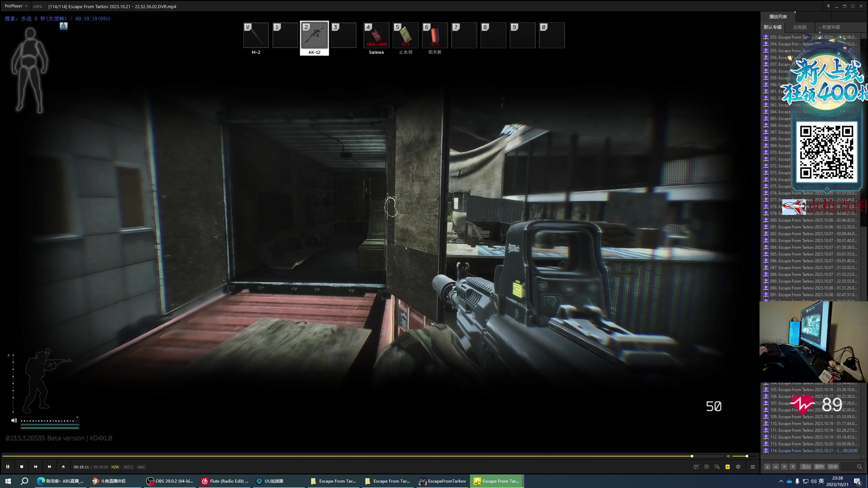This screenshot has height=488, width=868.
Task: Select playlist item 085 Escape From Tarkov
Action: 810,254
